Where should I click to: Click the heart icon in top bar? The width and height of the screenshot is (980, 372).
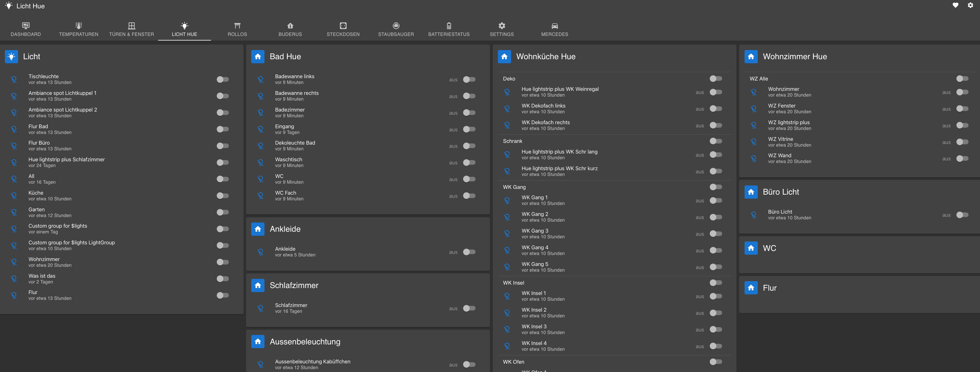pyautogui.click(x=955, y=5)
